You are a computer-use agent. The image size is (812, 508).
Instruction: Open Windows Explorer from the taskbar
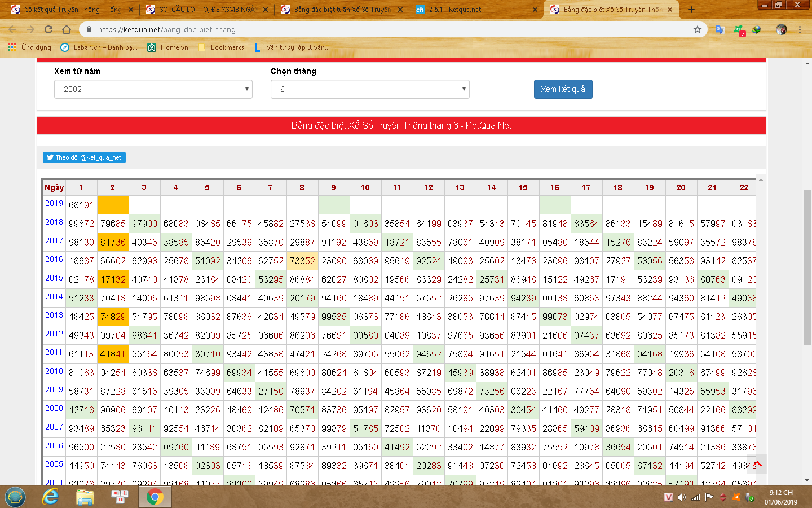coord(85,497)
